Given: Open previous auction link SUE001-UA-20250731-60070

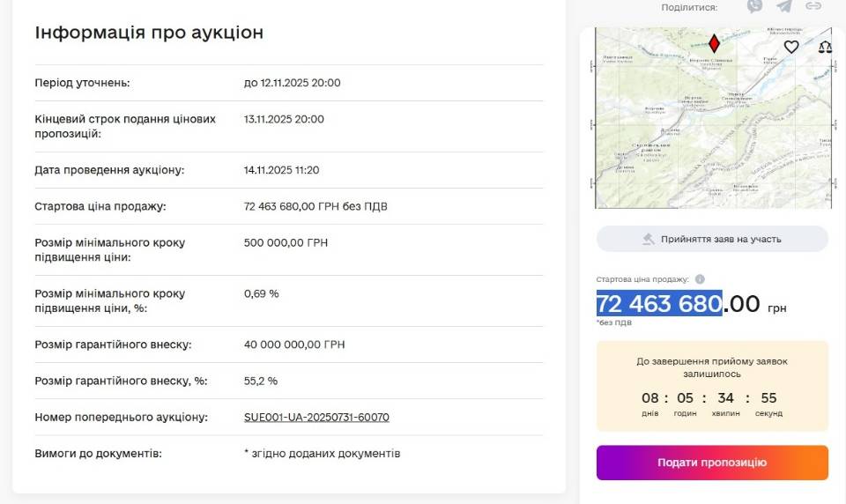Looking at the screenshot, I should tap(316, 417).
